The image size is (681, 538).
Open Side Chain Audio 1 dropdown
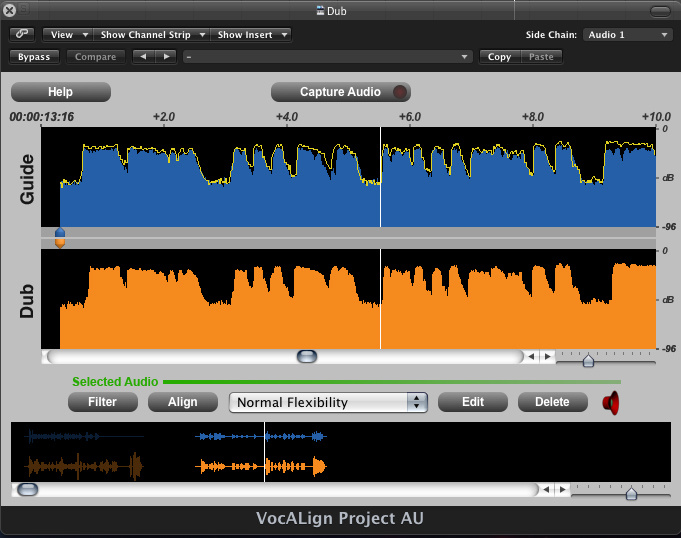pos(626,34)
